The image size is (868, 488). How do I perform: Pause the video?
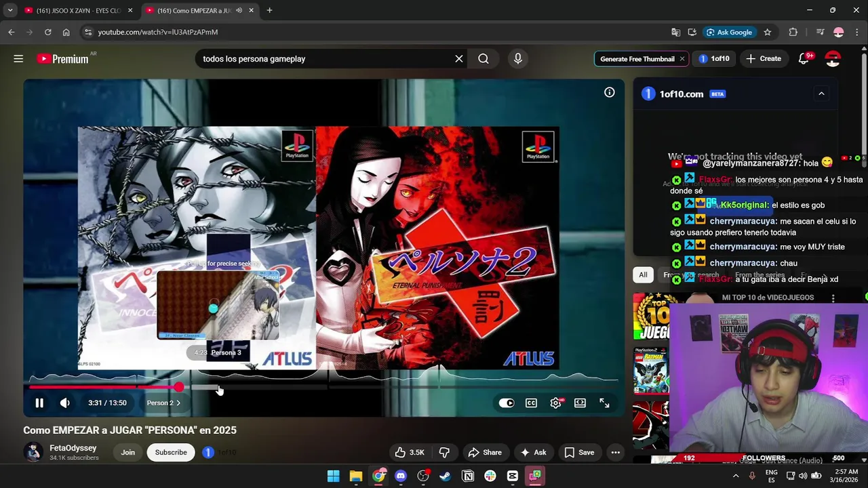coord(39,403)
